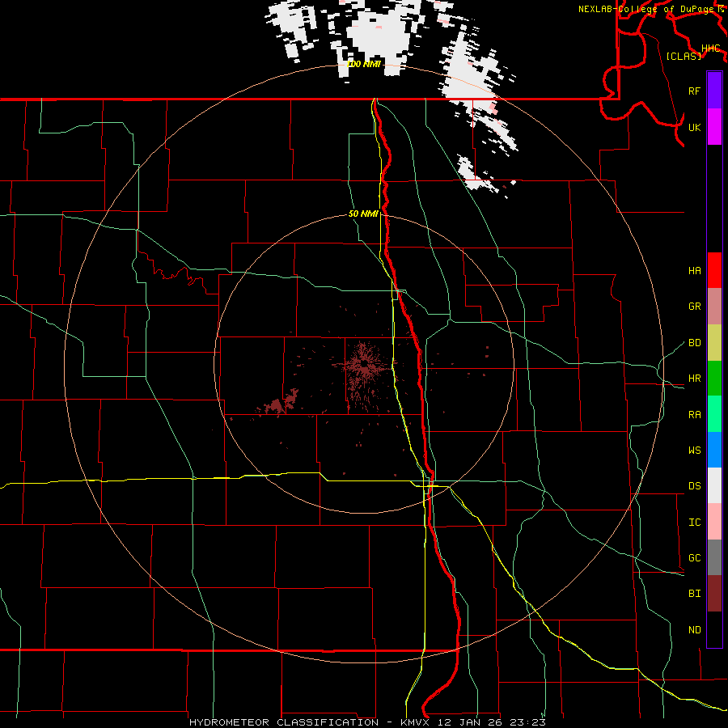Click the '50 NMI' range ring label
Image resolution: width=728 pixels, height=728 pixels.
(x=363, y=214)
